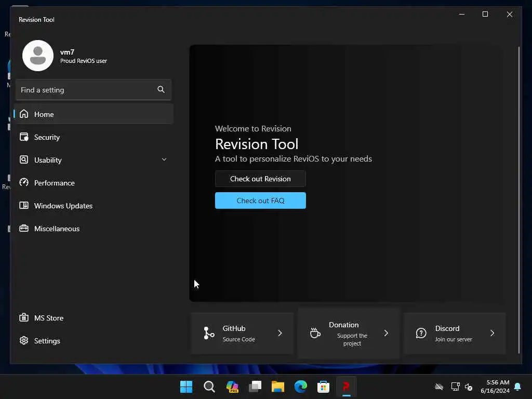Click the Miscellaneous toolbox icon

click(24, 229)
